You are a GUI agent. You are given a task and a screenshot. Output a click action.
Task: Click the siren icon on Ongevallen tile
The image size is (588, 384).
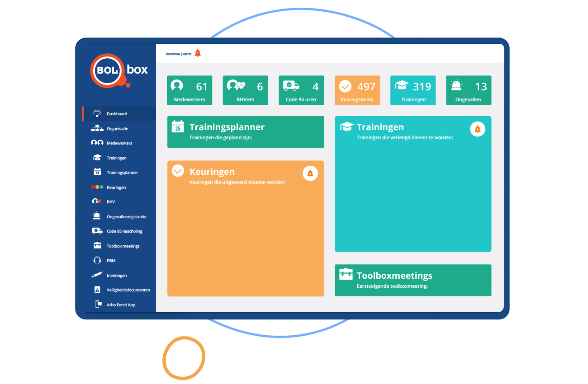click(x=456, y=85)
